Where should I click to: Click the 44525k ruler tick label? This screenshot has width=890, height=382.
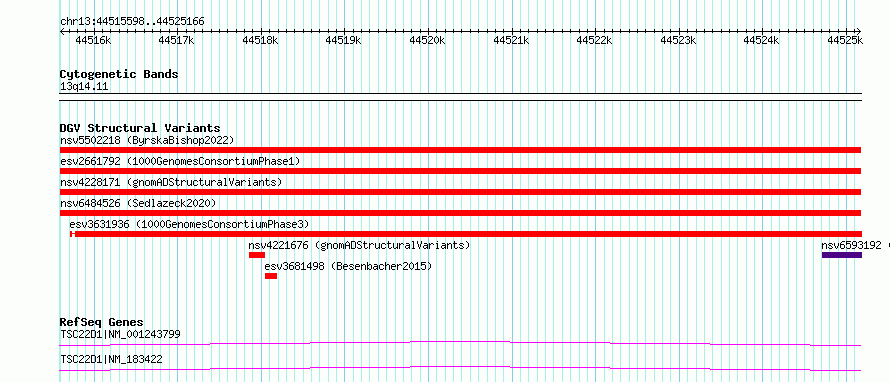click(845, 40)
